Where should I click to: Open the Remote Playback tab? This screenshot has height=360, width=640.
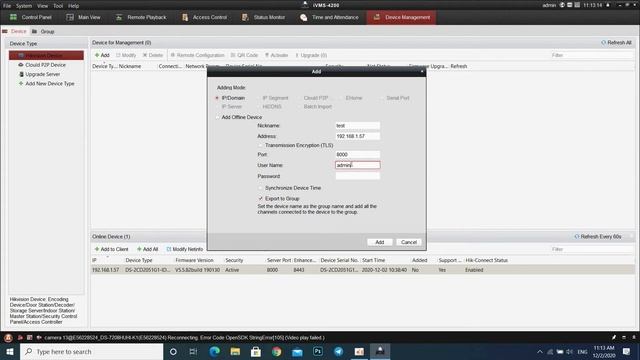coord(141,17)
